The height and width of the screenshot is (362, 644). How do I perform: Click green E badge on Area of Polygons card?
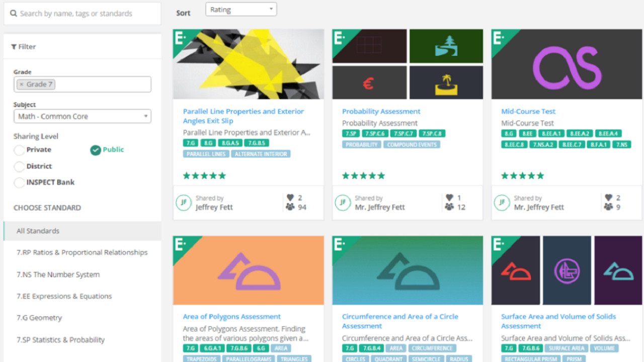183,246
